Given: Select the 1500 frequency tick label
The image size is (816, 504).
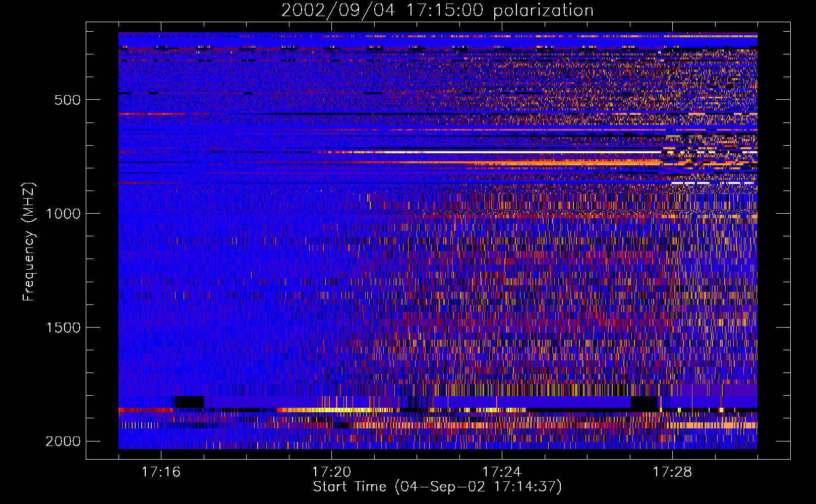Looking at the screenshot, I should tap(63, 328).
